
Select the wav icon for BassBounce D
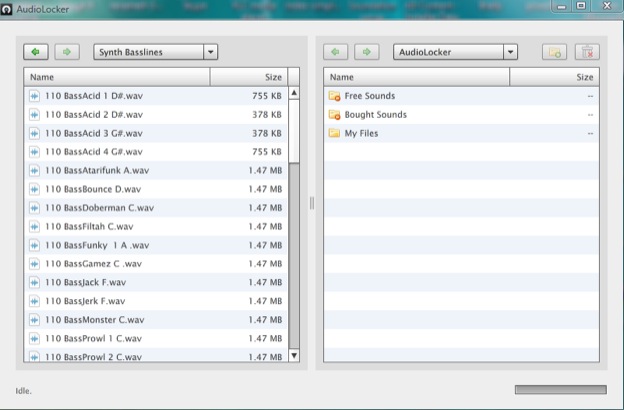point(35,189)
